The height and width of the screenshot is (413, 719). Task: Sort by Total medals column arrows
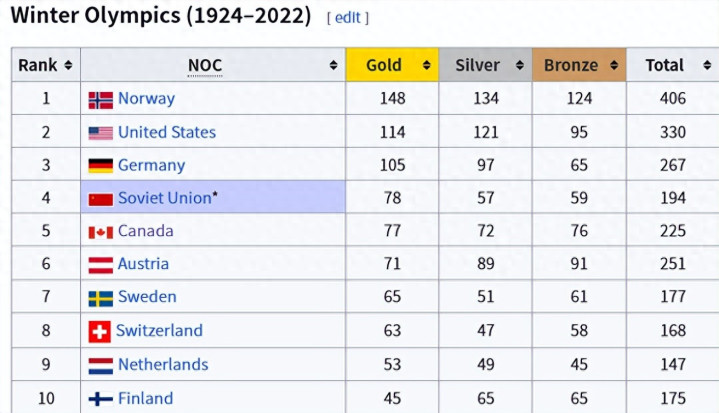click(x=706, y=66)
